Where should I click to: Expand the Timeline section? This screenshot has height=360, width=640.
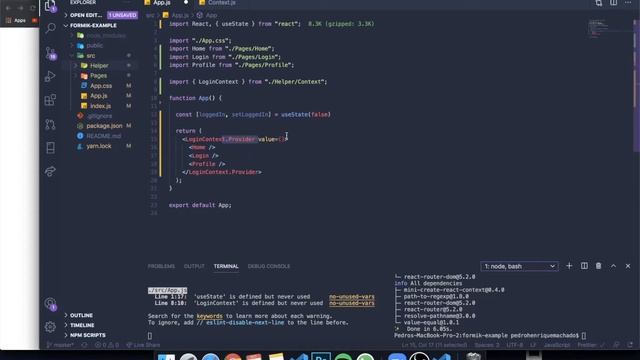[x=82, y=325]
